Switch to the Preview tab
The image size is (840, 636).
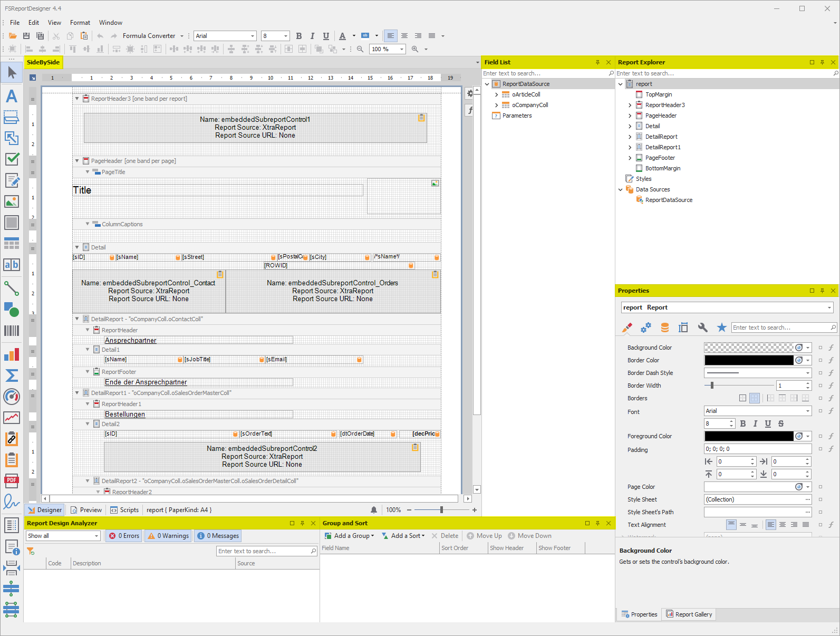pos(86,510)
